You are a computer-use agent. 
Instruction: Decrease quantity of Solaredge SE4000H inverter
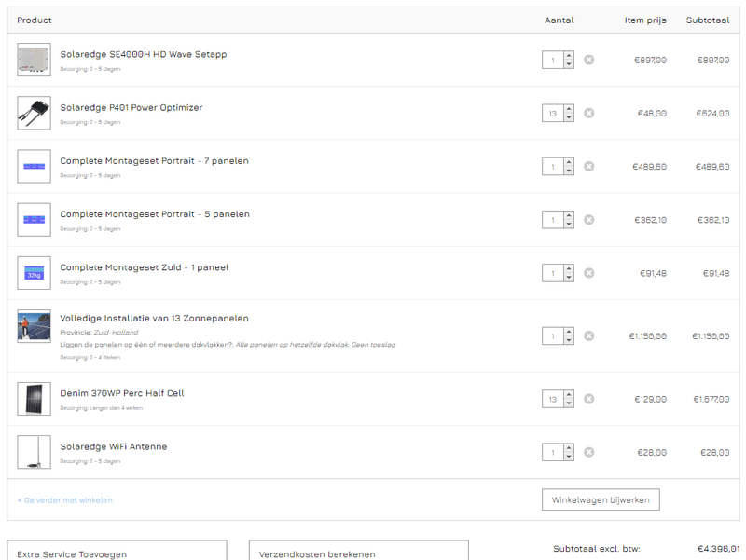tap(569, 65)
